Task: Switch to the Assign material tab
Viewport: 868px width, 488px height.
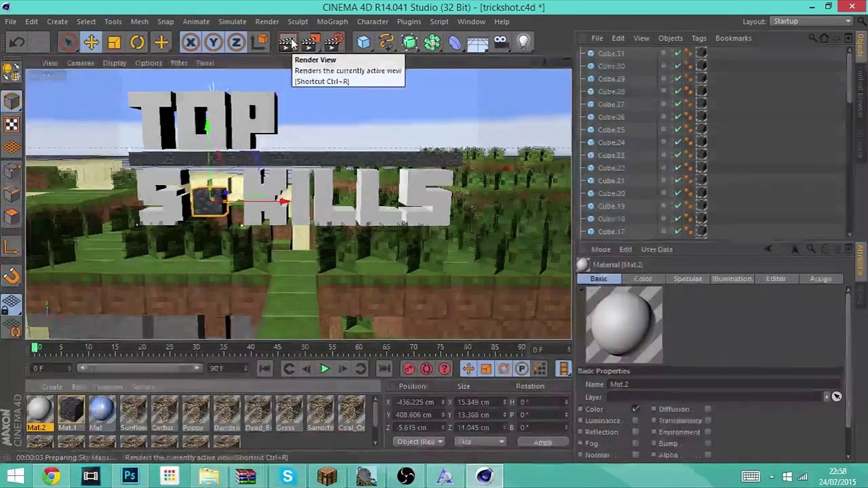Action: (x=820, y=279)
